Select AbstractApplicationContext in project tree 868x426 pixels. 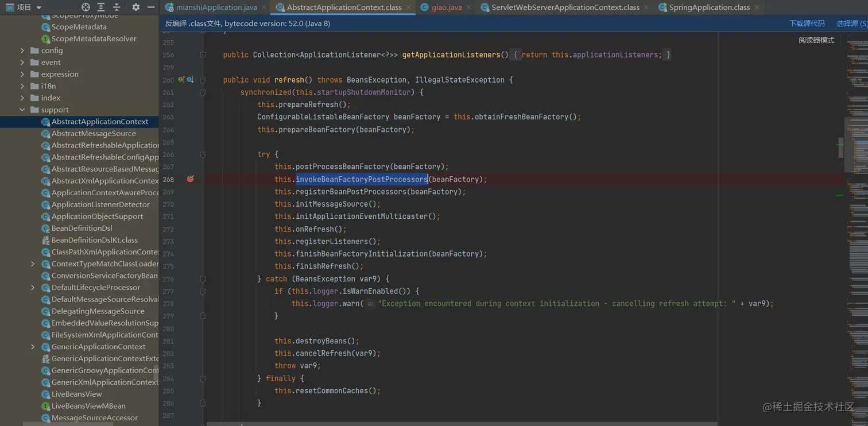[x=79, y=122]
